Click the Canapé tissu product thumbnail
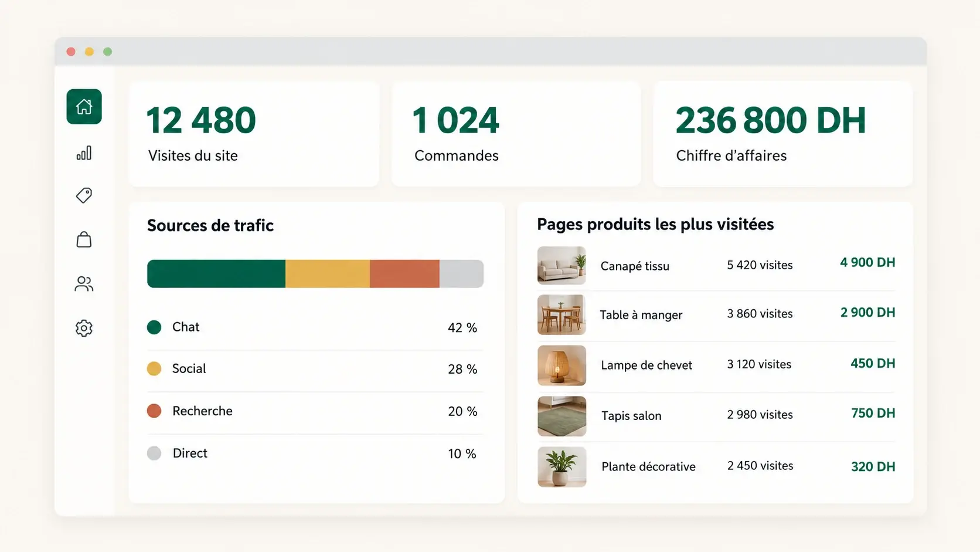Image resolution: width=980 pixels, height=552 pixels. point(562,266)
